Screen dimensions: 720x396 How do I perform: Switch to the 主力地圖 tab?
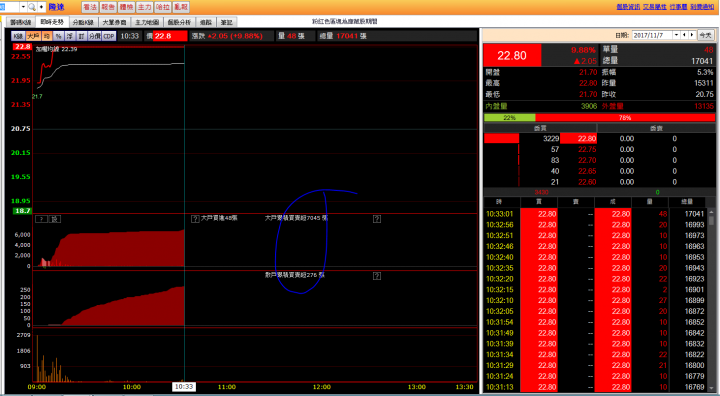[x=147, y=22]
